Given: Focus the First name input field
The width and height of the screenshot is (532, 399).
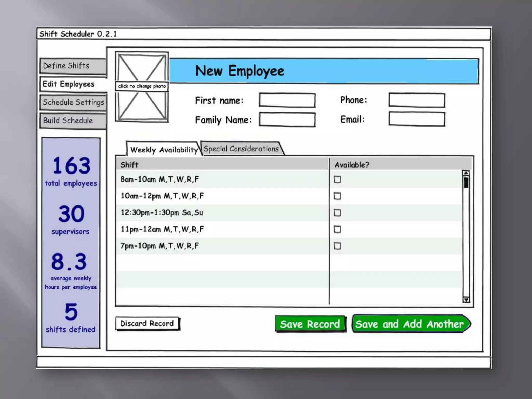Looking at the screenshot, I should (287, 100).
